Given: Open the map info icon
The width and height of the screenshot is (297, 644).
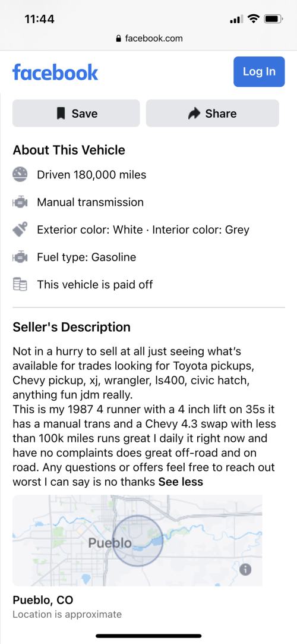Looking at the screenshot, I should coord(245,569).
